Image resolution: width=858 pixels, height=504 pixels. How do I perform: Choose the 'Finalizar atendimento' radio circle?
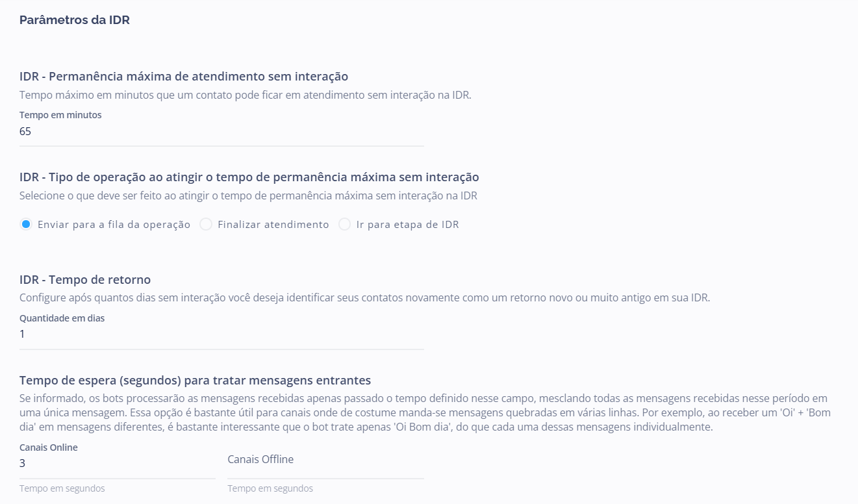tap(206, 224)
